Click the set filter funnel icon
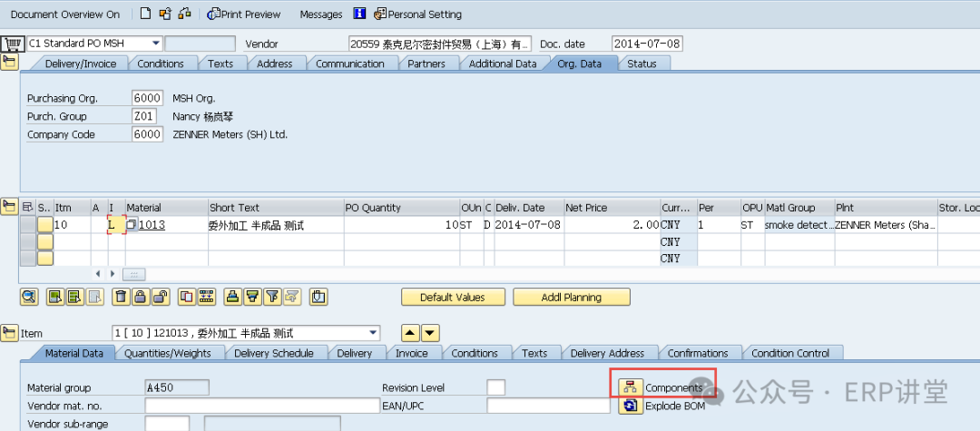980x431 pixels. [x=251, y=297]
